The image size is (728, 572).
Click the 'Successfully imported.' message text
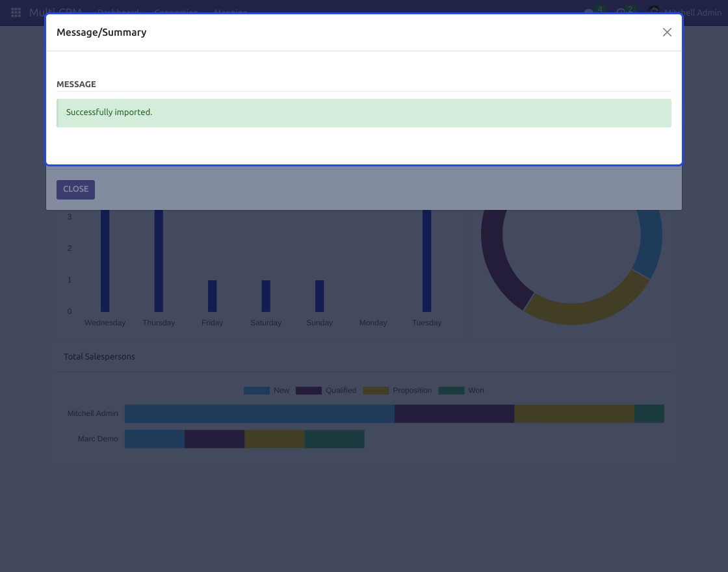109,112
